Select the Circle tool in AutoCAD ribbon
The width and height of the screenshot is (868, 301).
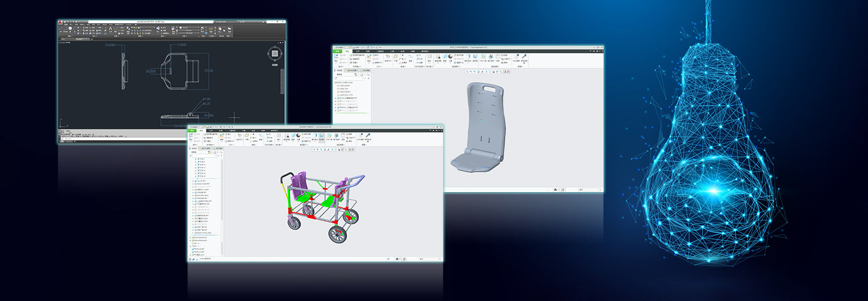70,29
